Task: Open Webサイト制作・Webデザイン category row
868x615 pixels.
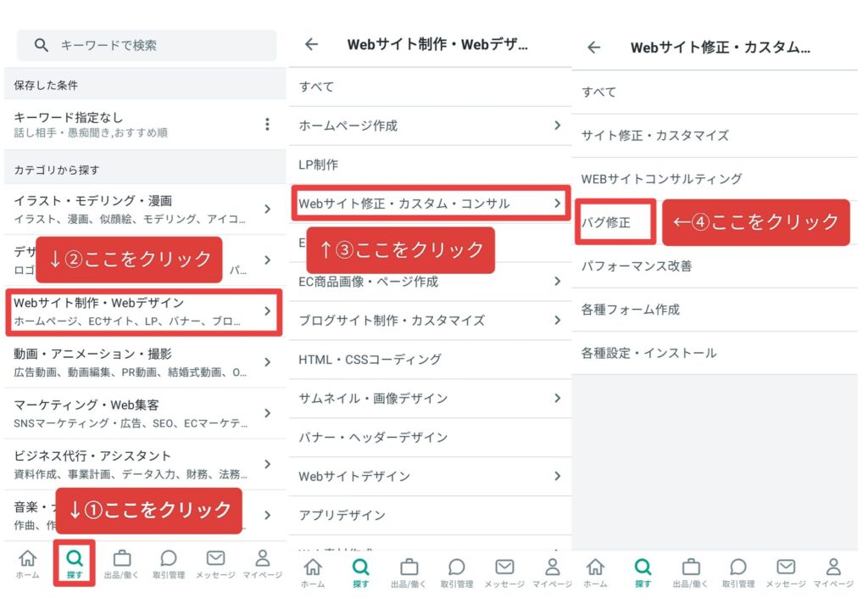Action: pyautogui.click(x=144, y=312)
